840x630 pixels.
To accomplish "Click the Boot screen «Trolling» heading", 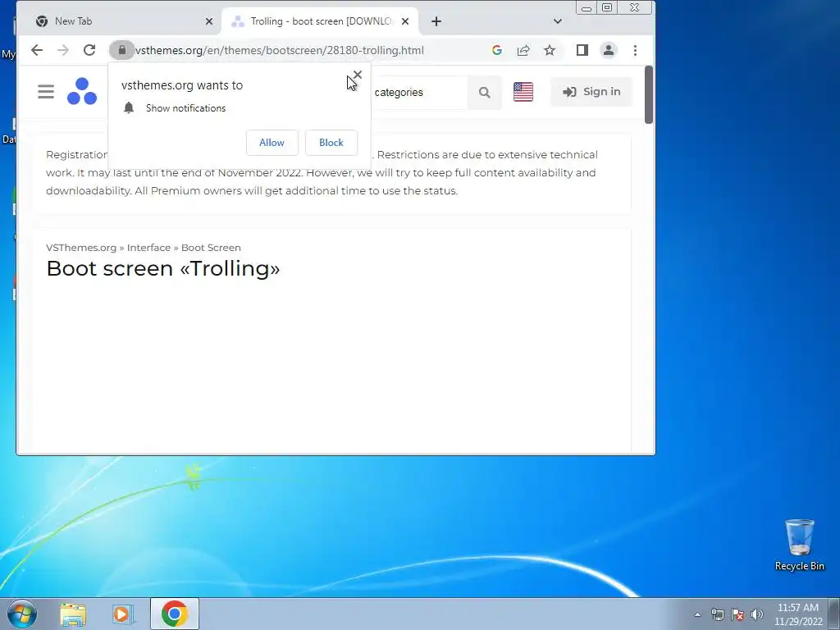I will click(163, 268).
